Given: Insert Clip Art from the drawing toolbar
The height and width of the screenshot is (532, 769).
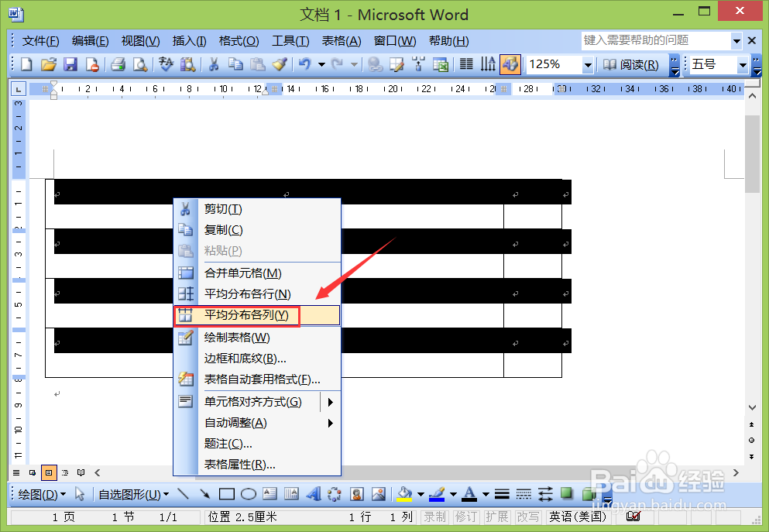Looking at the screenshot, I should point(356,494).
